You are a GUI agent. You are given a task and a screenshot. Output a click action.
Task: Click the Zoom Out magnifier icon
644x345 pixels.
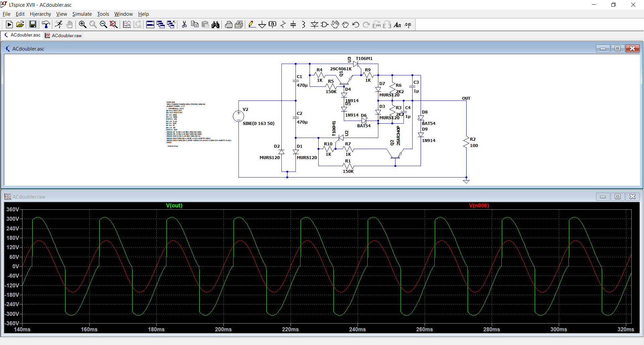coord(103,24)
